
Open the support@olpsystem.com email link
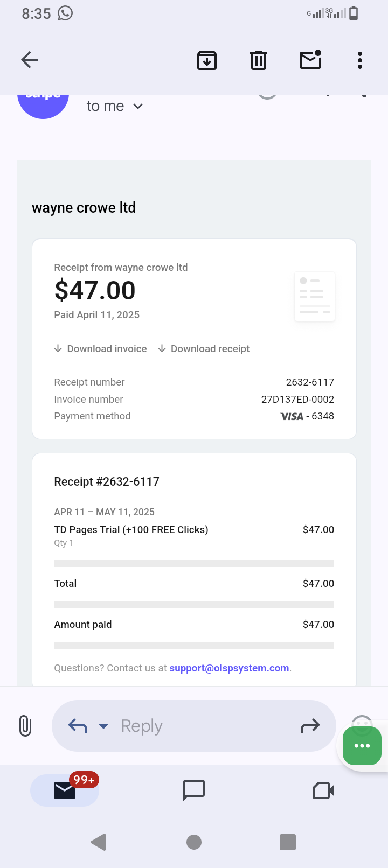coord(229,668)
